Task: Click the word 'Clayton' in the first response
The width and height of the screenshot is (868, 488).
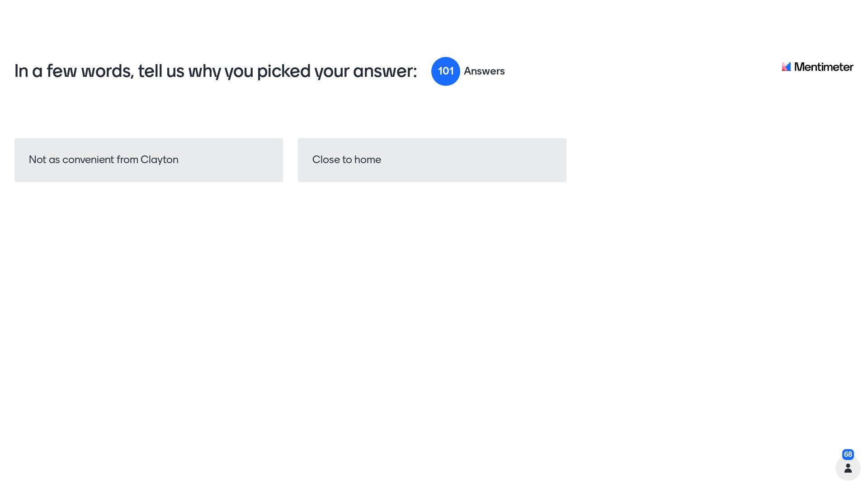Action: (159, 160)
